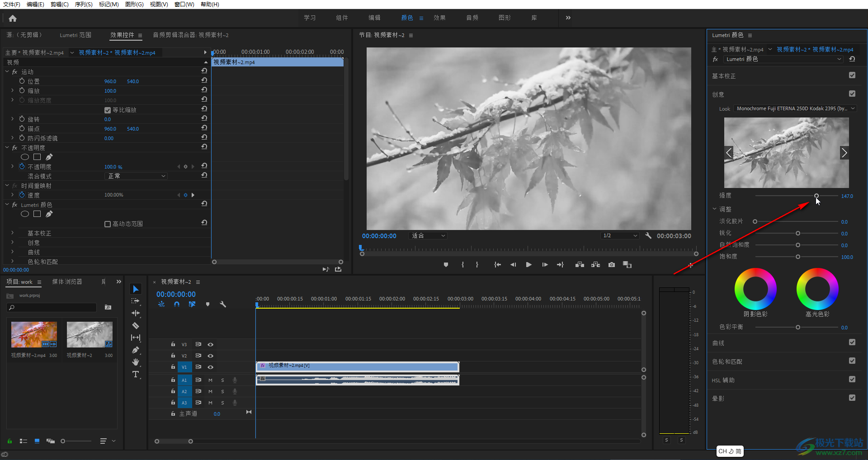The width and height of the screenshot is (868, 460).
Task: Click previous Look preview arrow
Action: 729,153
